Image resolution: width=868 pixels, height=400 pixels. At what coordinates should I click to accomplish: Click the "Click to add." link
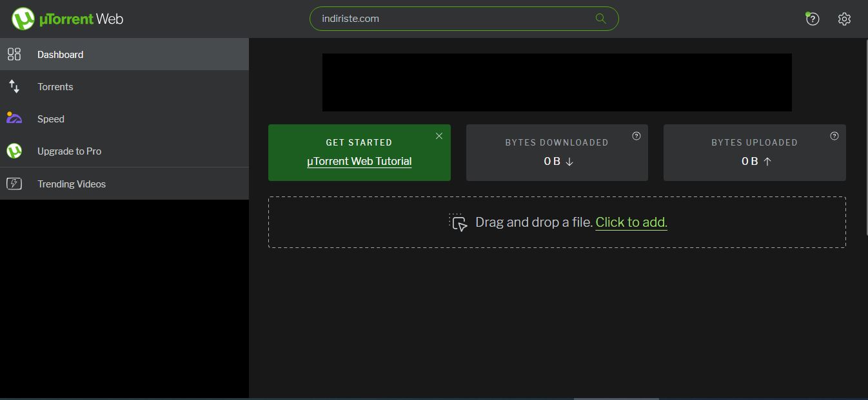point(631,222)
